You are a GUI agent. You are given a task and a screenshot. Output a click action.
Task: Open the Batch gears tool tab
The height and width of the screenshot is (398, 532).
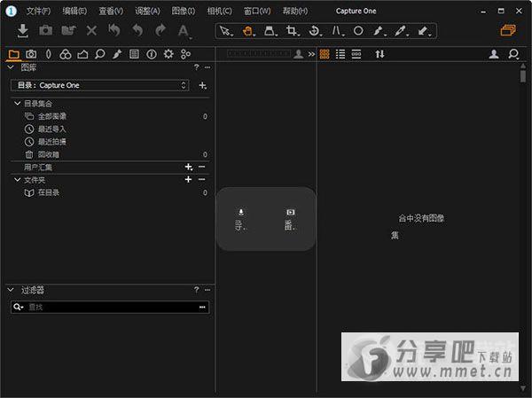coord(185,54)
